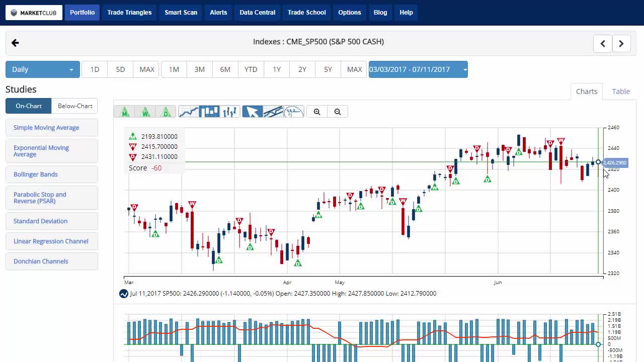Select the pointer cursor tool

coord(252,112)
